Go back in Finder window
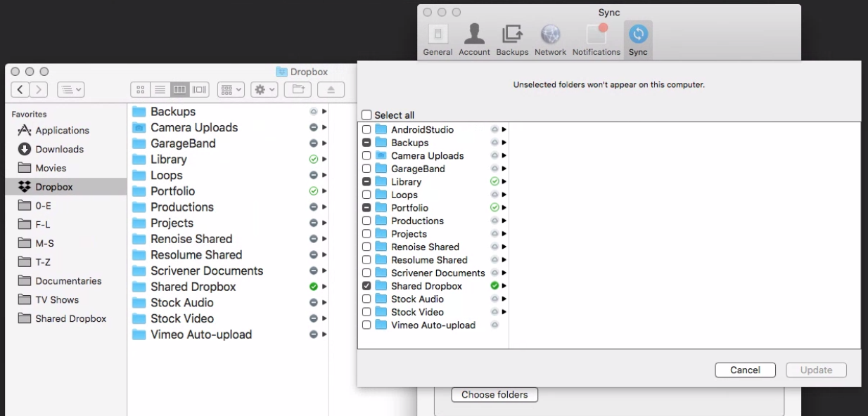 pos(20,89)
